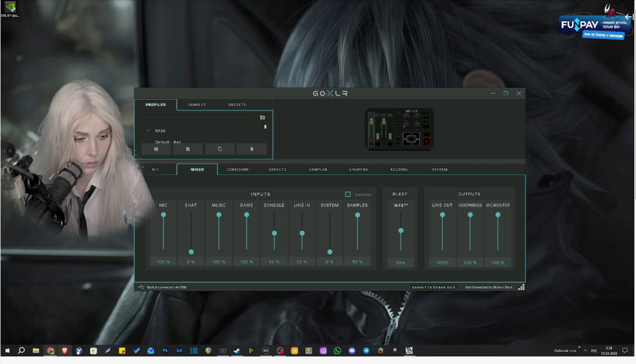Screen dimensions: 636x364
Task: Click the Bleep volume slider knob
Action: [400, 231]
